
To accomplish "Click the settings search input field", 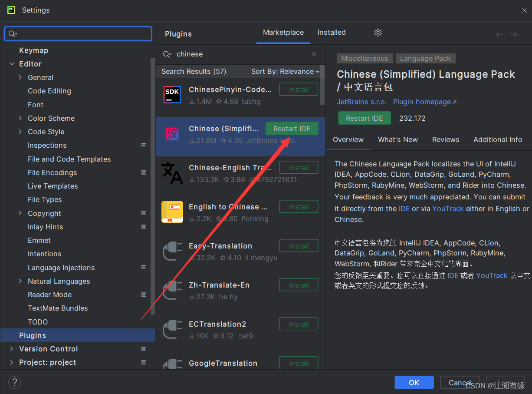I will pos(78,34).
